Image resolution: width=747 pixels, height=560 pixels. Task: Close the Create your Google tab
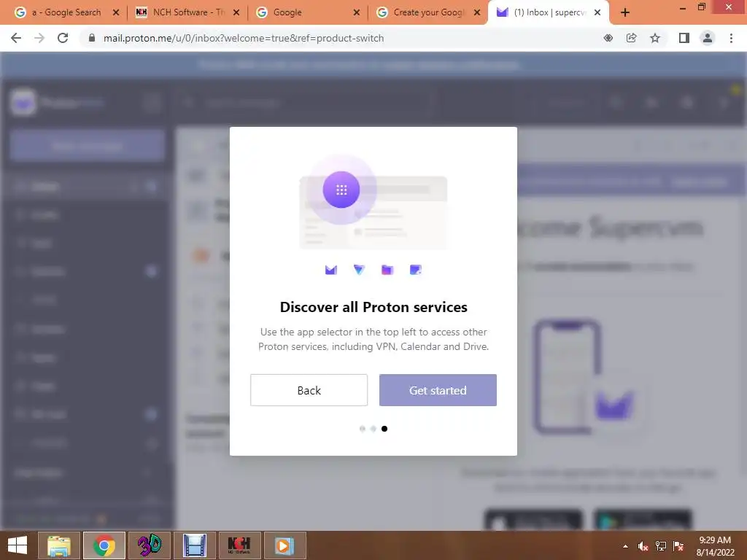click(x=477, y=13)
